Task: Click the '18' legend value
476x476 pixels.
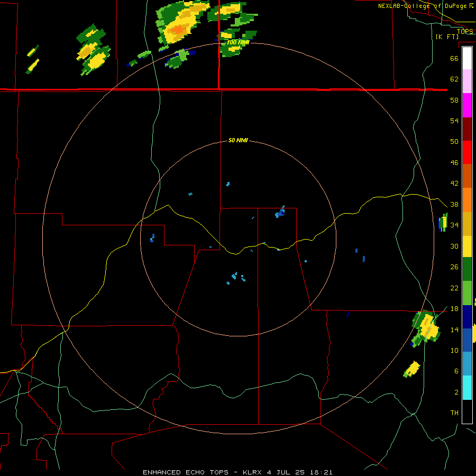Action: [x=454, y=309]
